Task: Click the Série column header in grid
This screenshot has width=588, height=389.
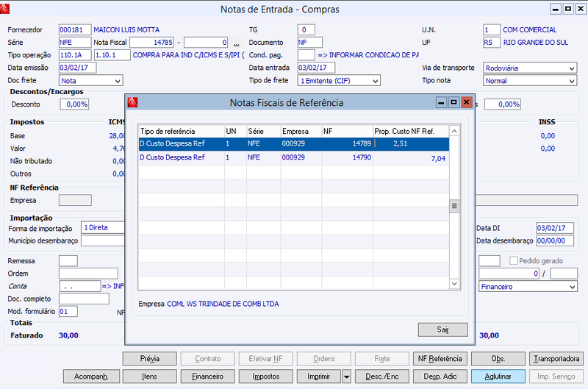Action: [x=263, y=132]
